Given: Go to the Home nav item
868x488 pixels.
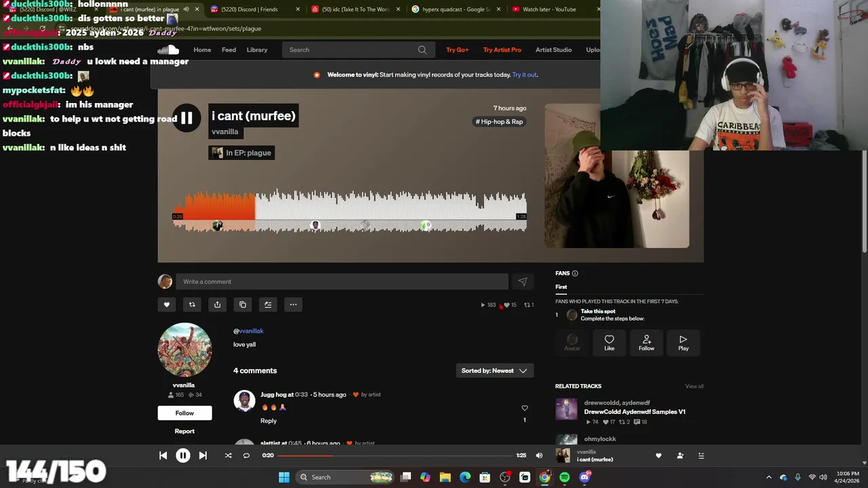Looking at the screenshot, I should coord(202,49).
